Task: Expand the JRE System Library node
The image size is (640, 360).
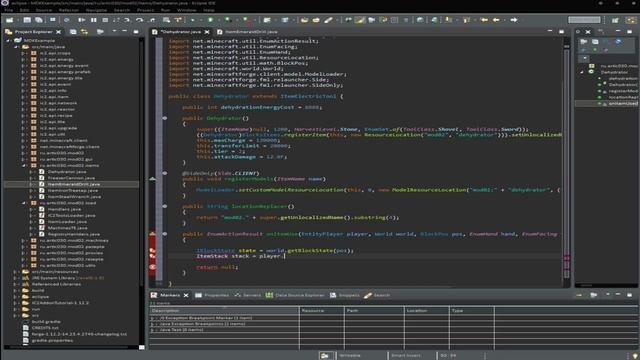Action: tap(16, 278)
